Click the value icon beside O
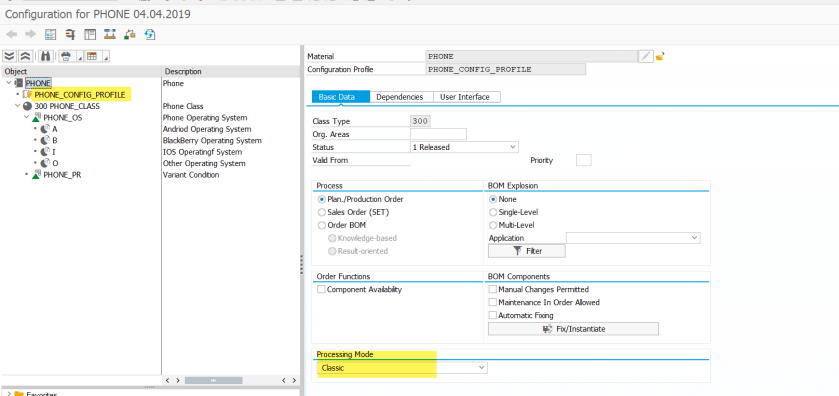Image resolution: width=839 pixels, height=396 pixels. (45, 163)
